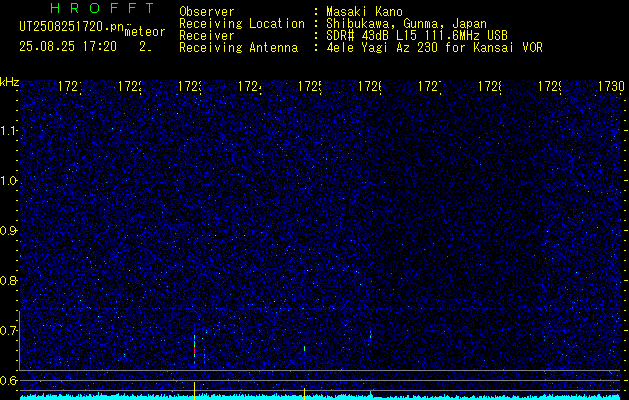
Task: Select 4ele Yagi Az 230 for Kansai VOR
Action: point(434,48)
